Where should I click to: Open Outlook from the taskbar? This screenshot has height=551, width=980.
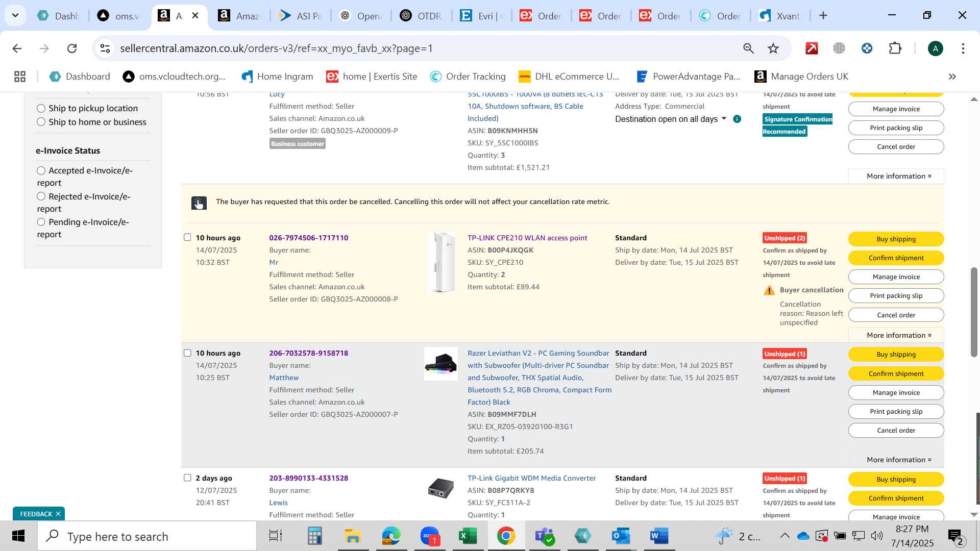(x=621, y=536)
